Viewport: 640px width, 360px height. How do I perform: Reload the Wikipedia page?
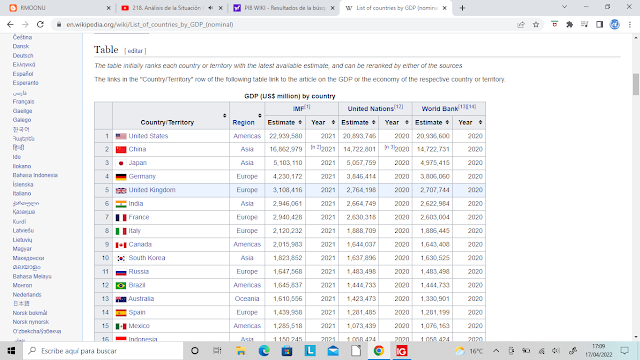(40, 24)
